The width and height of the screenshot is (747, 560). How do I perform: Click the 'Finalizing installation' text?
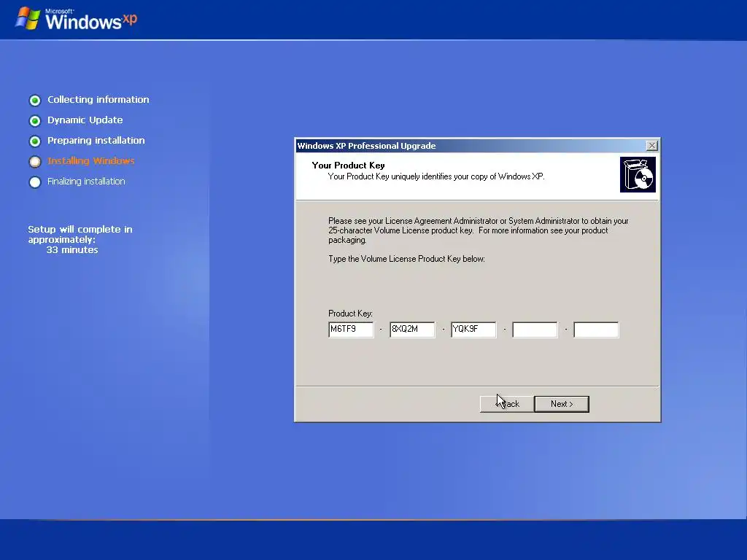(x=86, y=182)
